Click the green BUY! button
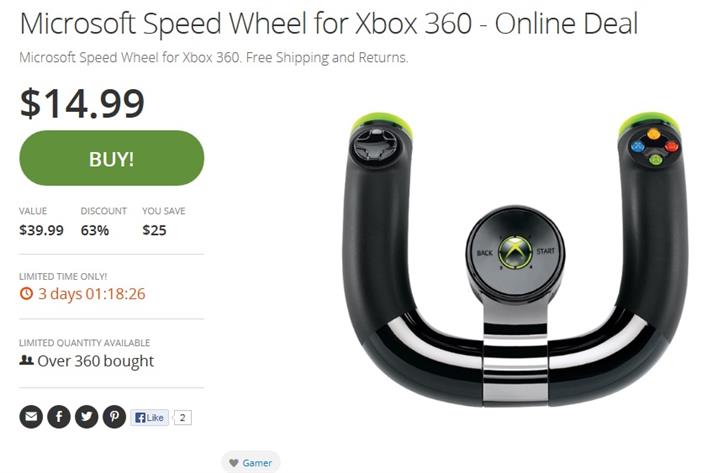The image size is (727, 473). (x=111, y=158)
